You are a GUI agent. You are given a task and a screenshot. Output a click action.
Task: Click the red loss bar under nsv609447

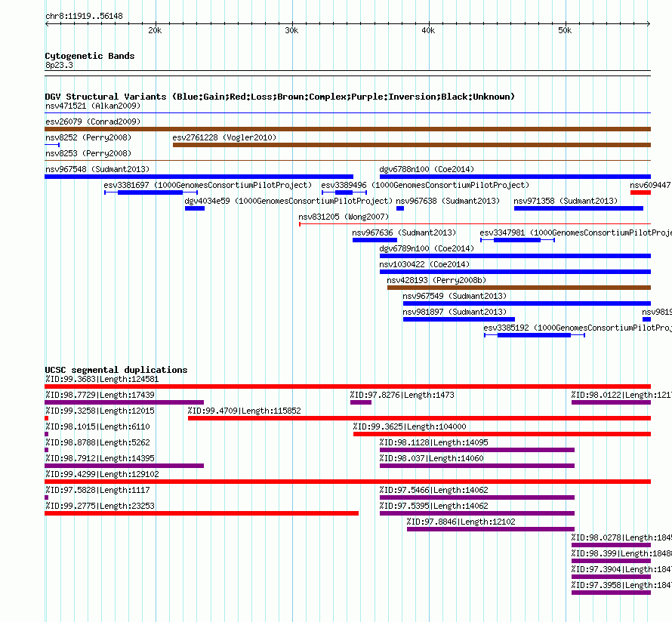(x=640, y=192)
